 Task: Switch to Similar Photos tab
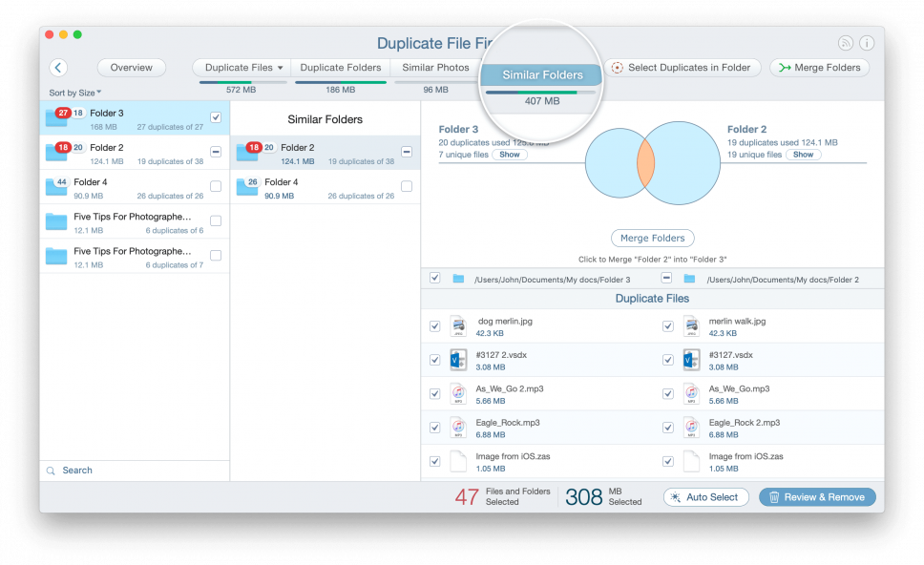(x=435, y=68)
